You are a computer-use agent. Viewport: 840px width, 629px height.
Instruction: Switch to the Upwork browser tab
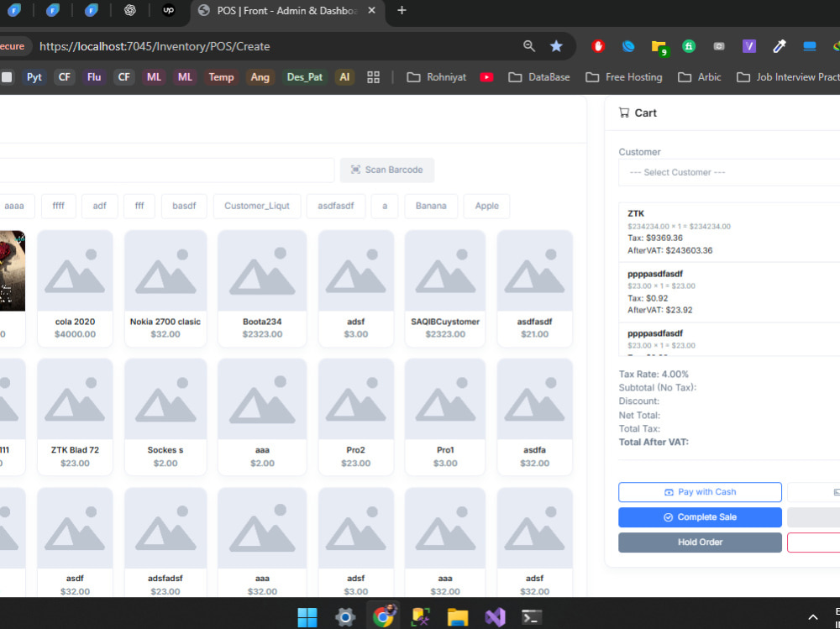pos(168,10)
